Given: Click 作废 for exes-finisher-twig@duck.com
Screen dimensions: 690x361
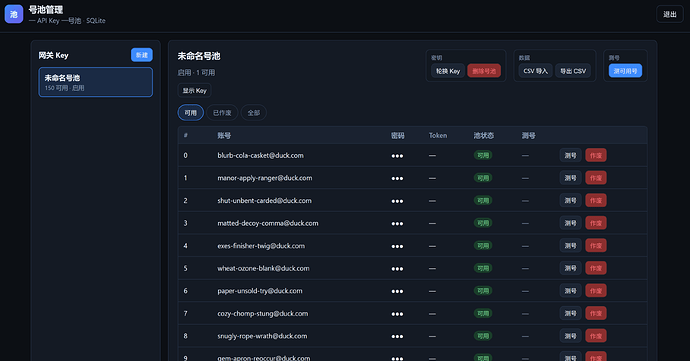Looking at the screenshot, I should tap(596, 246).
